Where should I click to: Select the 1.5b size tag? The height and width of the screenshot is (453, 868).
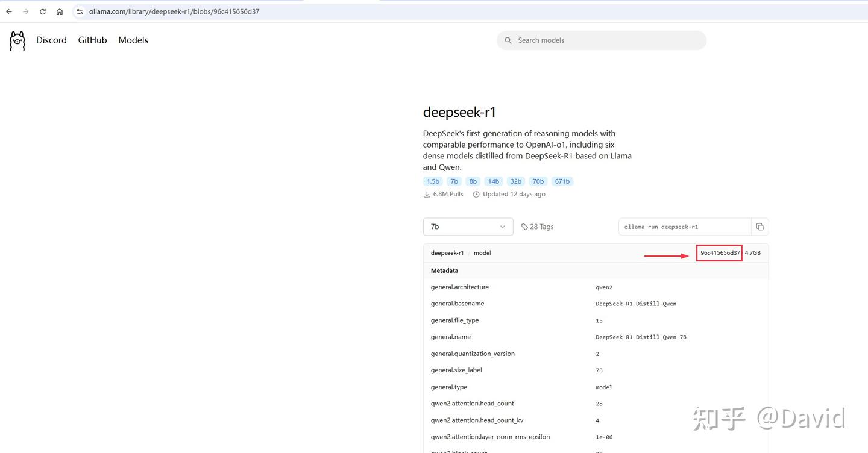pos(433,181)
